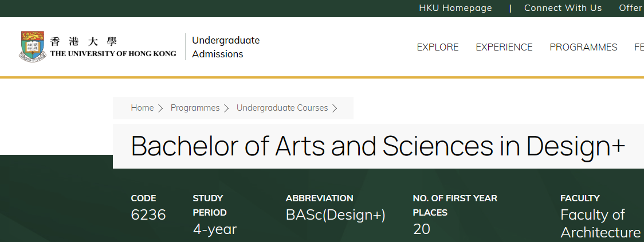This screenshot has width=644, height=242.
Task: Open the HKU Homepage link
Action: [455, 8]
